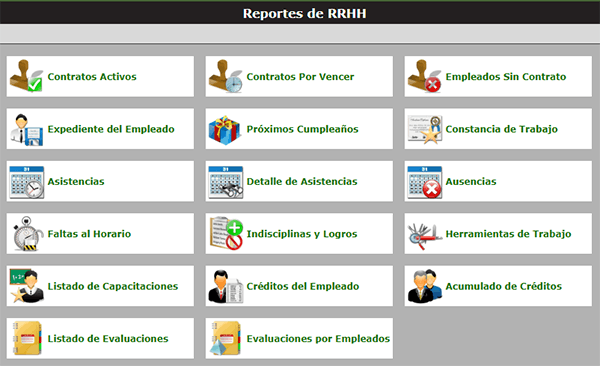Click the clipboard plus and prohibited icon
Image resolution: width=600 pixels, height=366 pixels.
(x=226, y=233)
